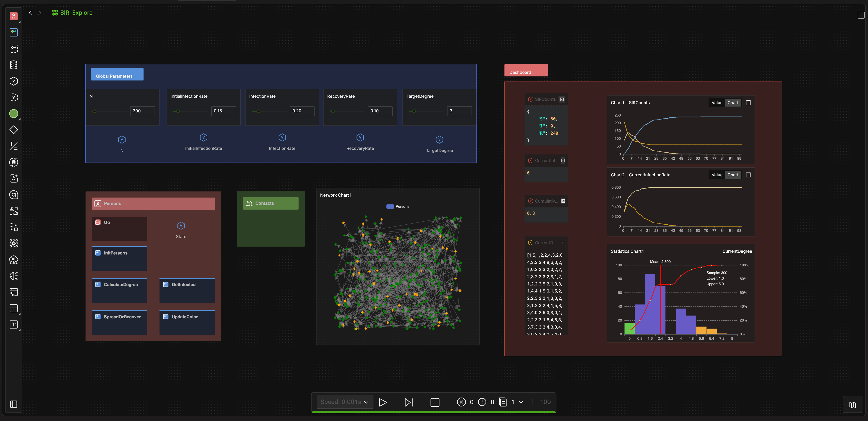
Task: Click the InitialInfectionRate input showing 0.15
Action: pos(223,111)
